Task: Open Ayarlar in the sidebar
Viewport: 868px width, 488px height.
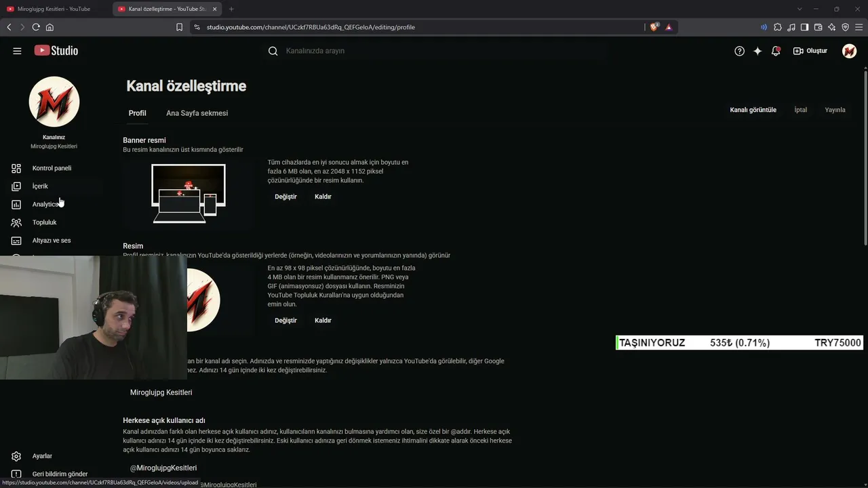Action: pyautogui.click(x=42, y=456)
